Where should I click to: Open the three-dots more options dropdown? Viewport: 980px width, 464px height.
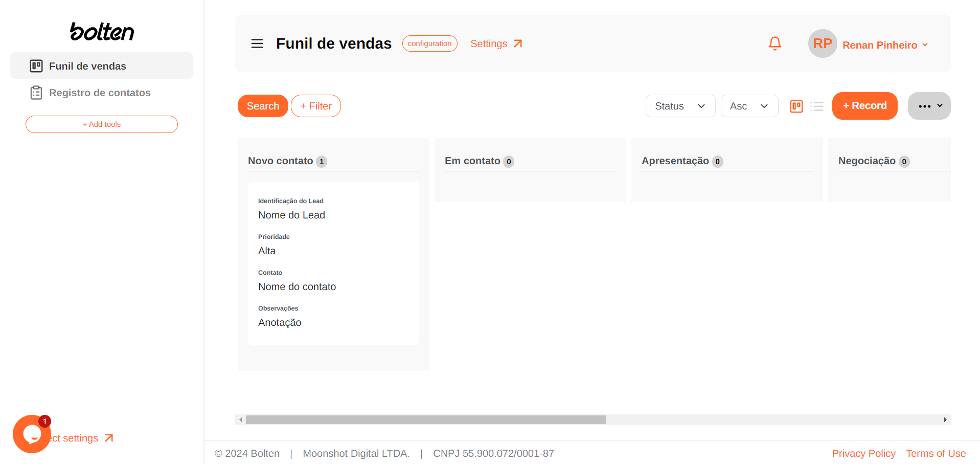[x=929, y=106]
